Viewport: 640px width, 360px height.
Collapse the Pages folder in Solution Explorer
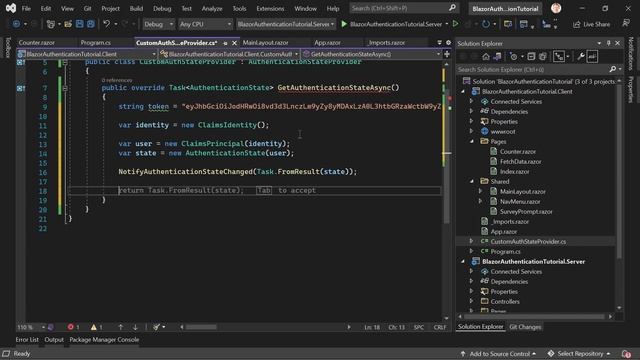tap(472, 141)
